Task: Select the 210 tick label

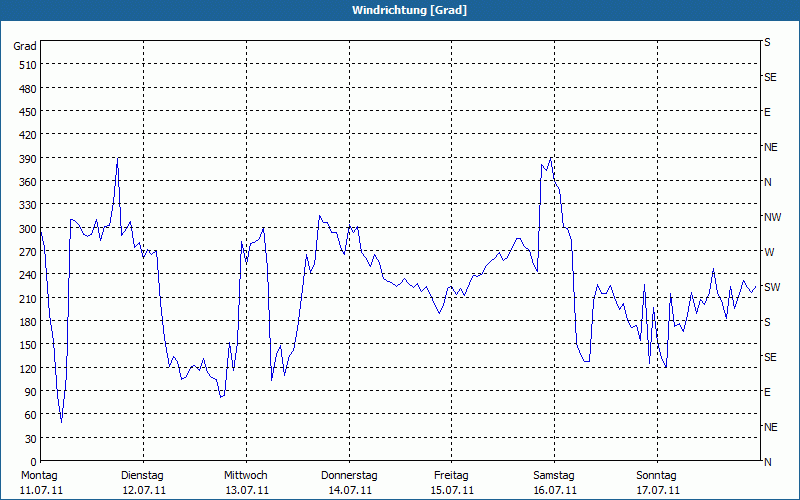Action: [x=29, y=298]
